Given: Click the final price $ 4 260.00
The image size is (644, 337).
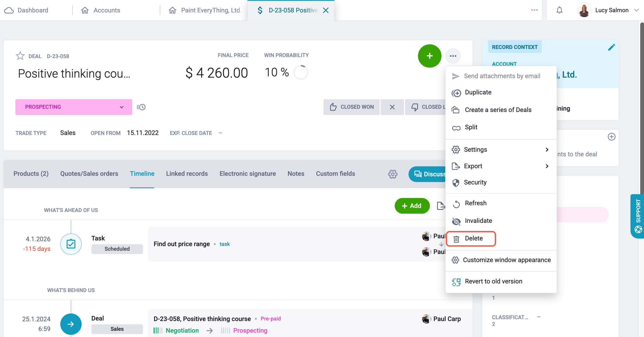Looking at the screenshot, I should [x=217, y=73].
